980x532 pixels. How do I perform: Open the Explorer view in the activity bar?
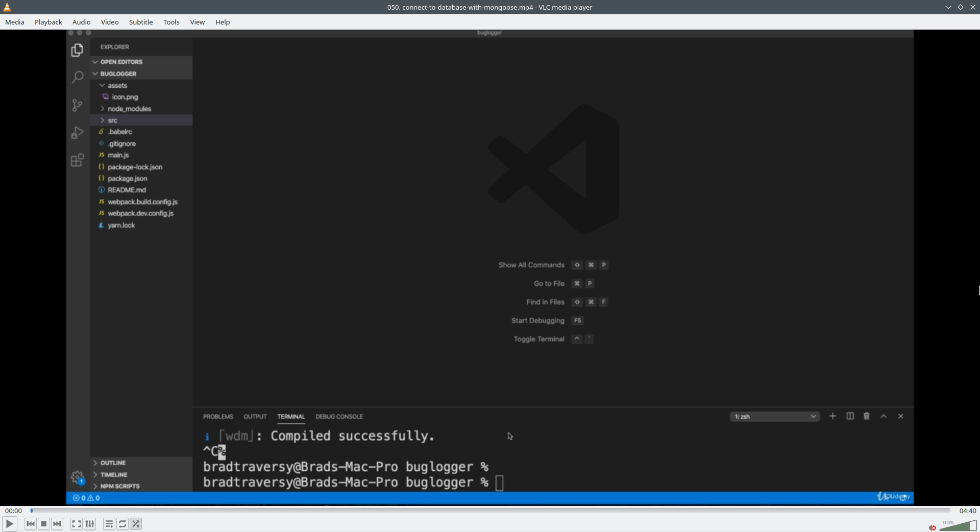click(77, 50)
